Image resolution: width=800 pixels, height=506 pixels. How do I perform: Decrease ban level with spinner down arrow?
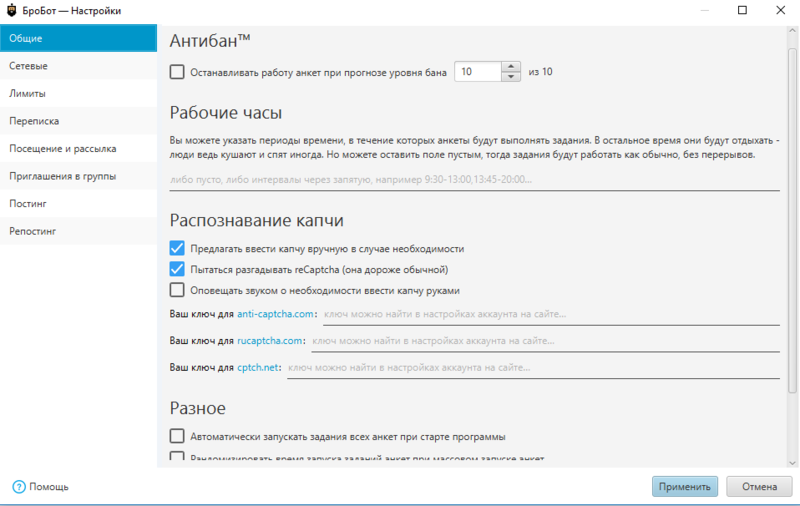point(510,77)
